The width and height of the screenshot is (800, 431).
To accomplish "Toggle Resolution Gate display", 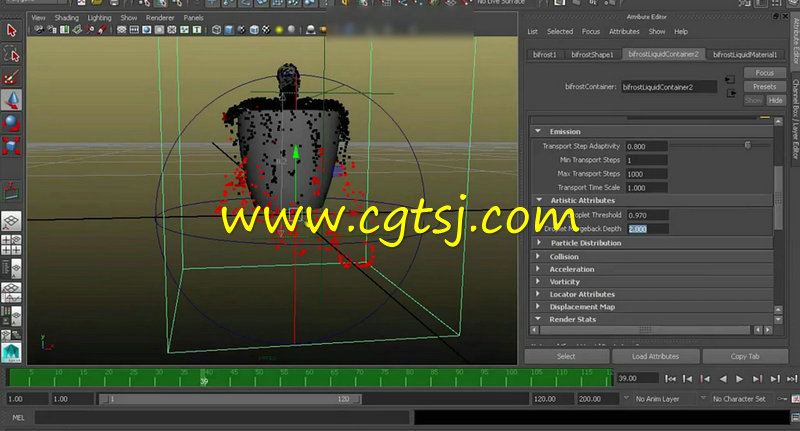I will click(146, 30).
